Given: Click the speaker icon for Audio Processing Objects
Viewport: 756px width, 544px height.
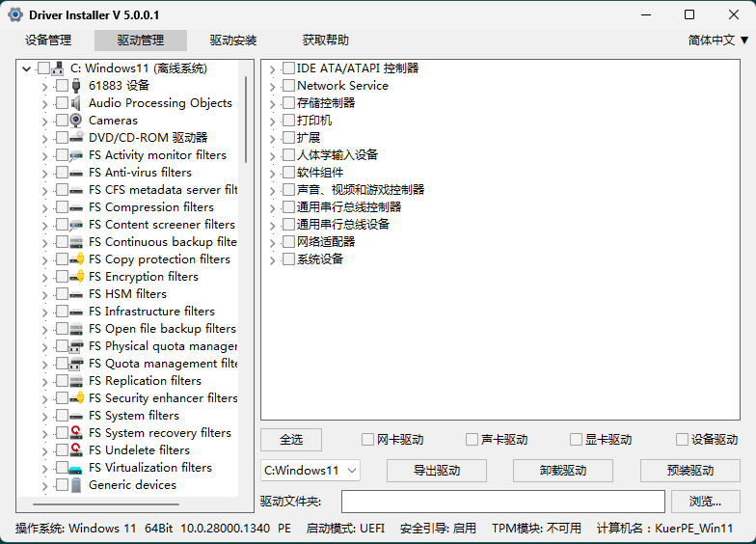Looking at the screenshot, I should tap(75, 103).
